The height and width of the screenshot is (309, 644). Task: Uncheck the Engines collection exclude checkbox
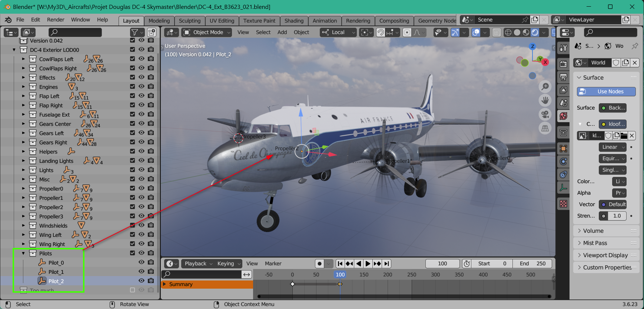click(132, 87)
